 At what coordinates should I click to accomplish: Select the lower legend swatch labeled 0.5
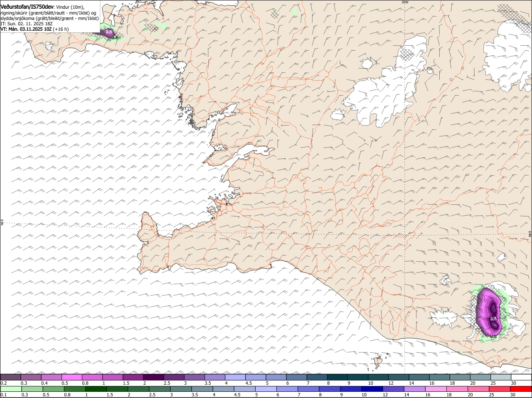point(53,389)
